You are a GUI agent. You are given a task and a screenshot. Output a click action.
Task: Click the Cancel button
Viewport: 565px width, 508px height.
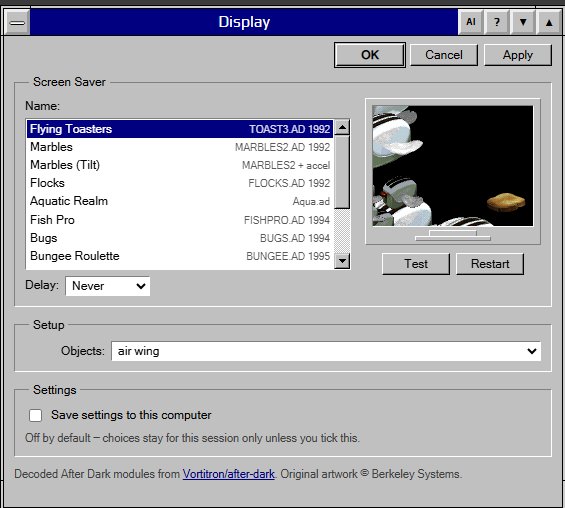(x=444, y=55)
